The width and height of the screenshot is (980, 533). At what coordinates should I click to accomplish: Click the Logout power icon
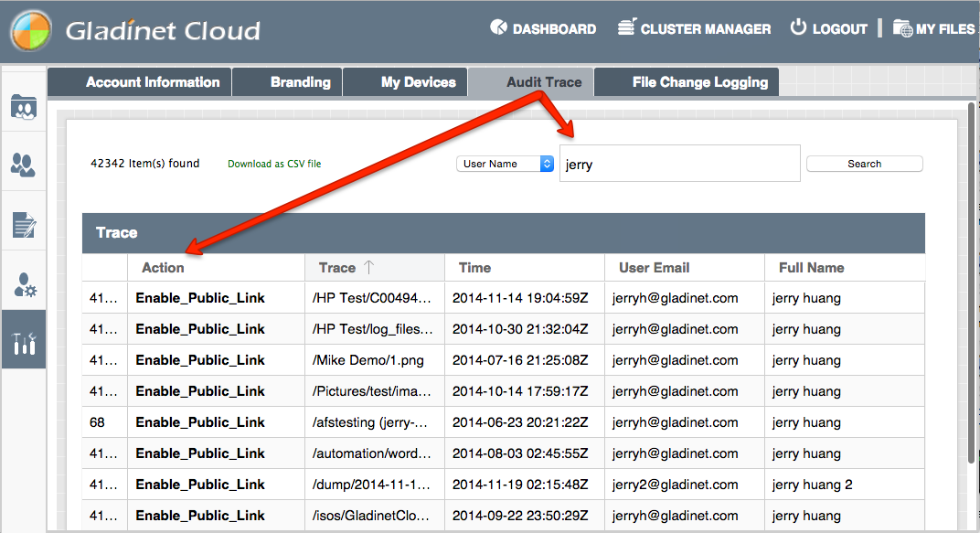point(798,27)
